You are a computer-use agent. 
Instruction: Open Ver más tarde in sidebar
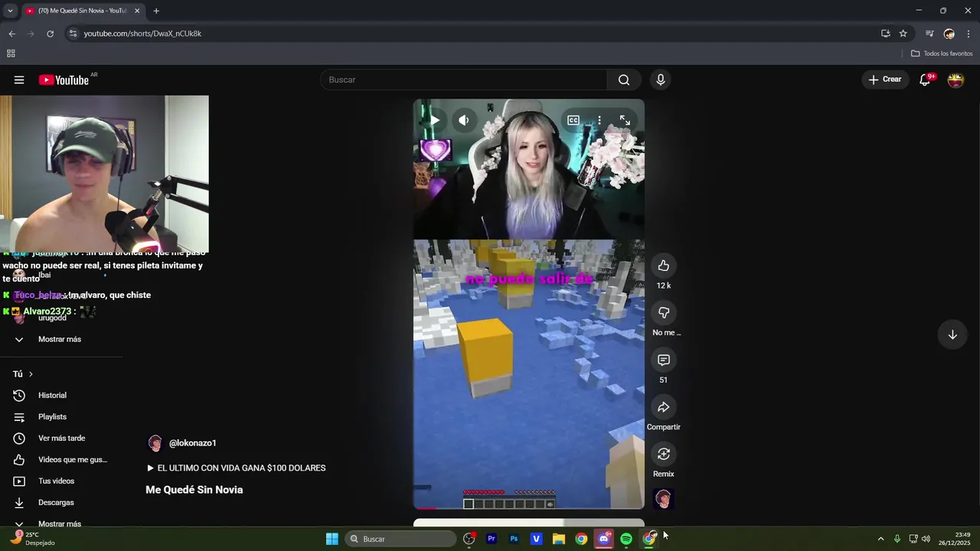(x=61, y=439)
